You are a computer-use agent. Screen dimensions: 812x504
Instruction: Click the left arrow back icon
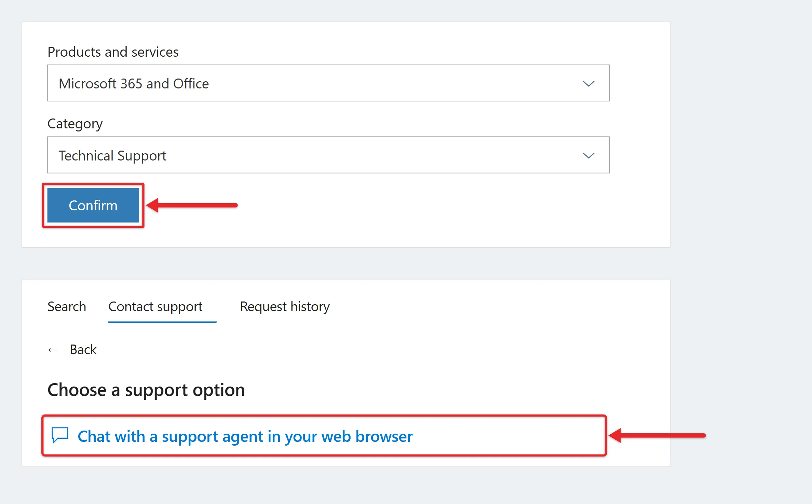coord(53,350)
